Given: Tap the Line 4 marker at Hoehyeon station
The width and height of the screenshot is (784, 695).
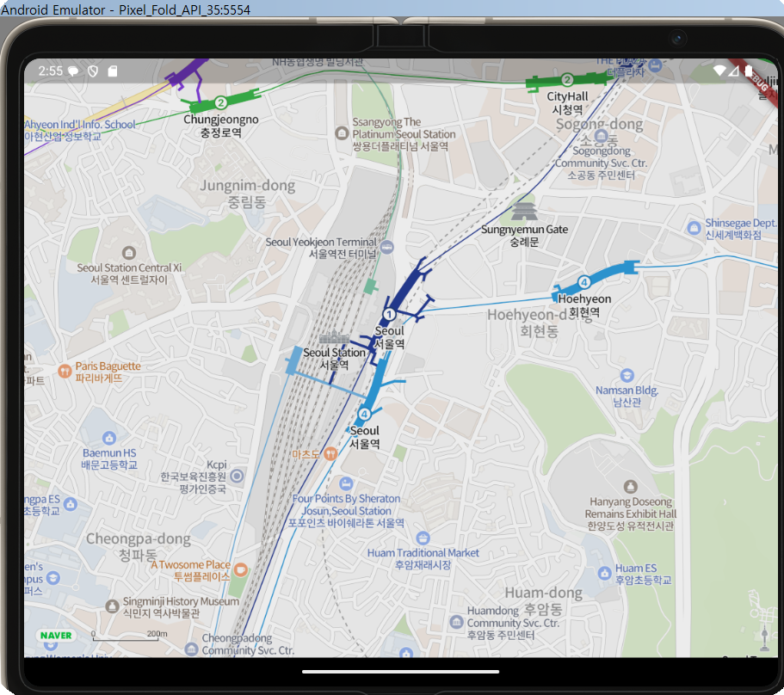Looking at the screenshot, I should coord(583,282).
